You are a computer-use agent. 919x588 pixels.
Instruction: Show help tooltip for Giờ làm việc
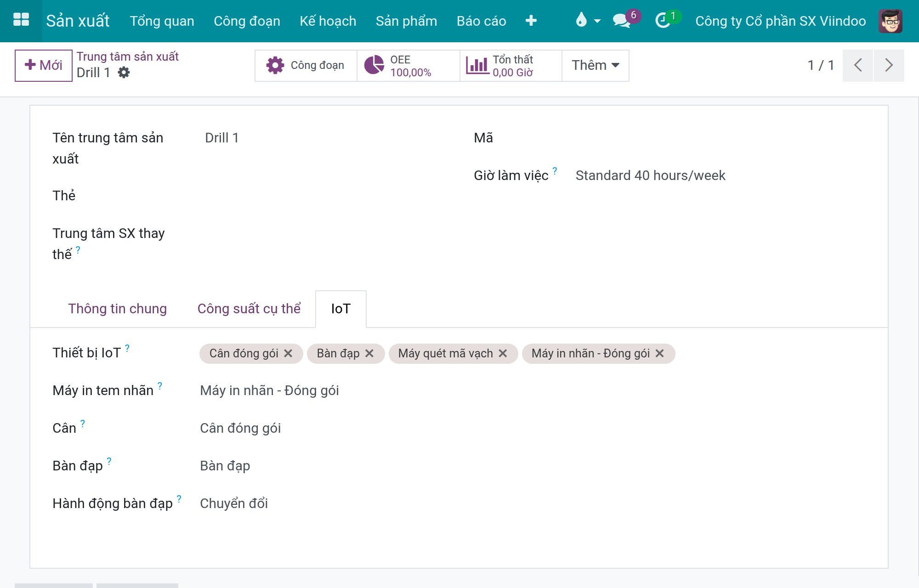click(555, 170)
